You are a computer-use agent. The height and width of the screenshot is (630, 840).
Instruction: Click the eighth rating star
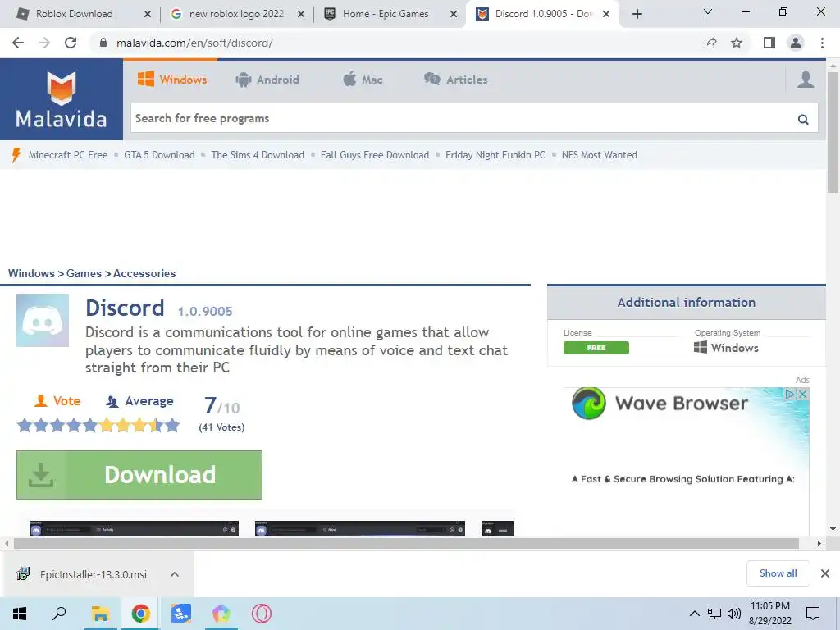(139, 426)
